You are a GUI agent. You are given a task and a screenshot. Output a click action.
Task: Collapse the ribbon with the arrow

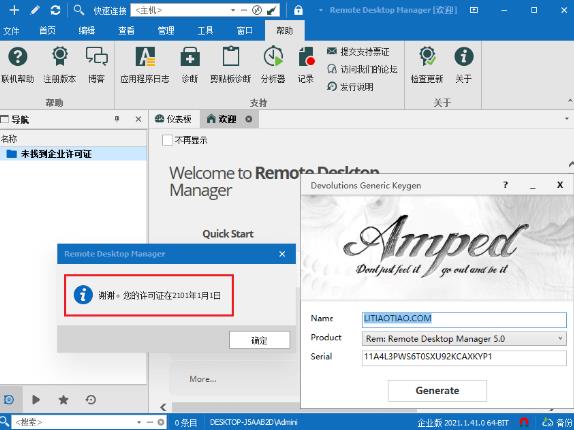[x=570, y=100]
